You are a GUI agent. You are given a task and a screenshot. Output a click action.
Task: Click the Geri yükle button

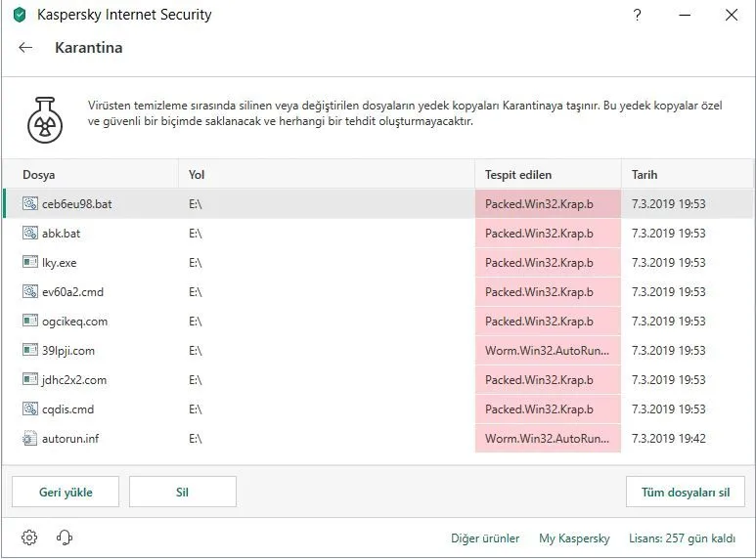(66, 492)
